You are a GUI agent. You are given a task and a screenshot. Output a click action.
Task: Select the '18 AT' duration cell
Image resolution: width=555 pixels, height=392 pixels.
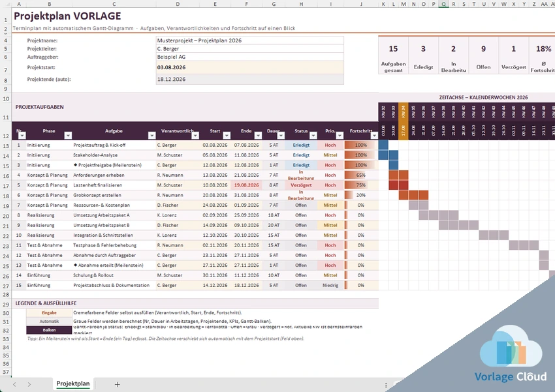tap(274, 215)
